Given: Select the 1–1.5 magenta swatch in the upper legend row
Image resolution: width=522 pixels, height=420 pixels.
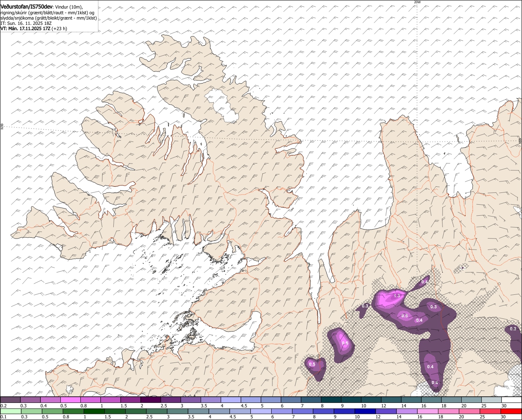Looking at the screenshot, I should [111, 400].
